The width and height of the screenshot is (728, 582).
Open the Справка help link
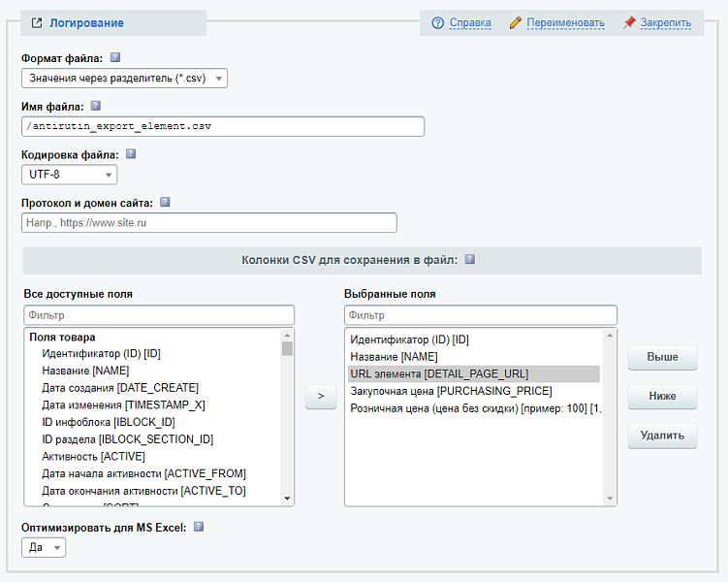469,22
